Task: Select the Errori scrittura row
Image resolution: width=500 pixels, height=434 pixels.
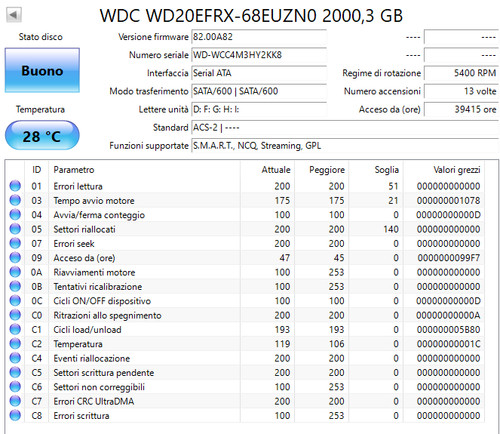Action: tap(245, 415)
